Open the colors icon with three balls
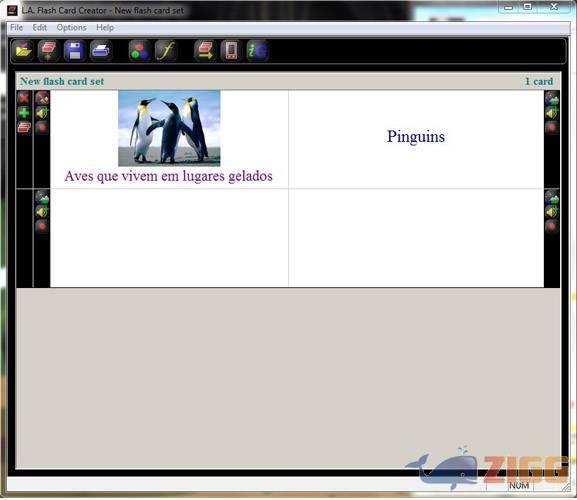 [139, 51]
